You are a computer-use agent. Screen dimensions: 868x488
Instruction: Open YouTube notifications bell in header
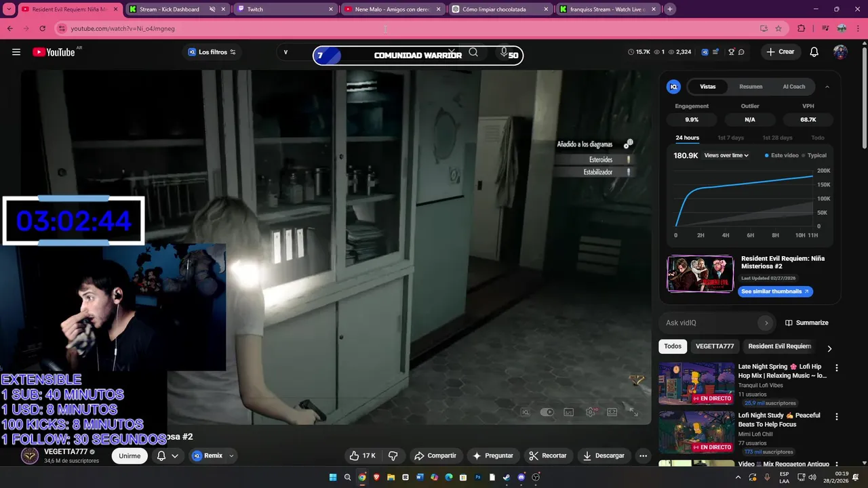coord(814,52)
